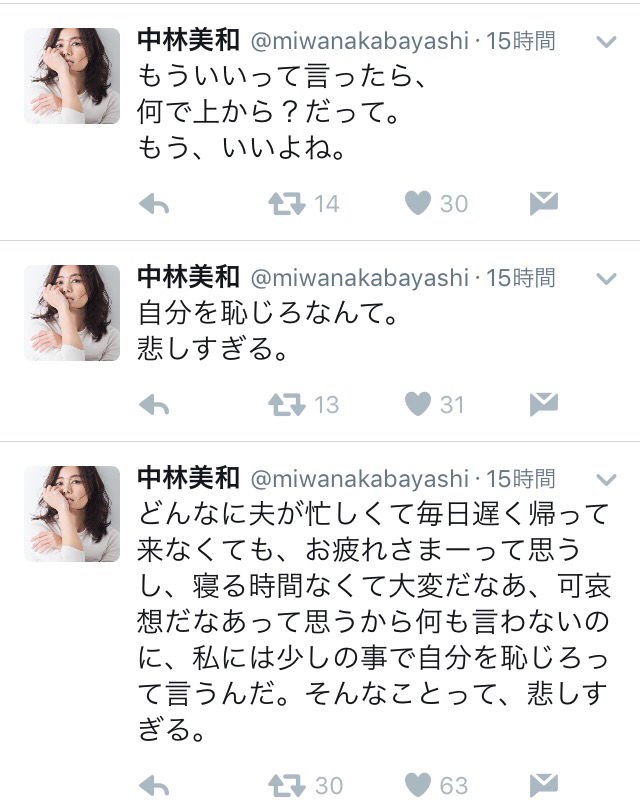Retweet the tweet showing 13 retweets
Viewport: 640px width, 807px height.
287,405
